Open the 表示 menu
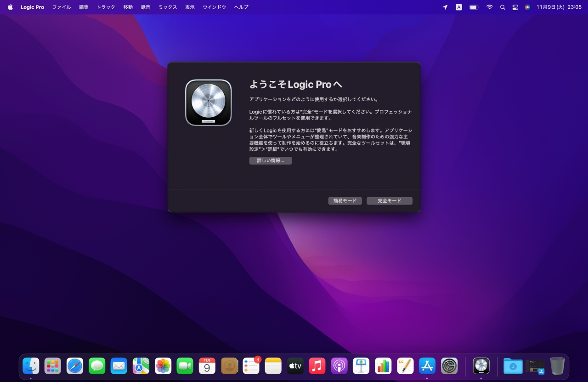This screenshot has width=588, height=382. pos(190,7)
